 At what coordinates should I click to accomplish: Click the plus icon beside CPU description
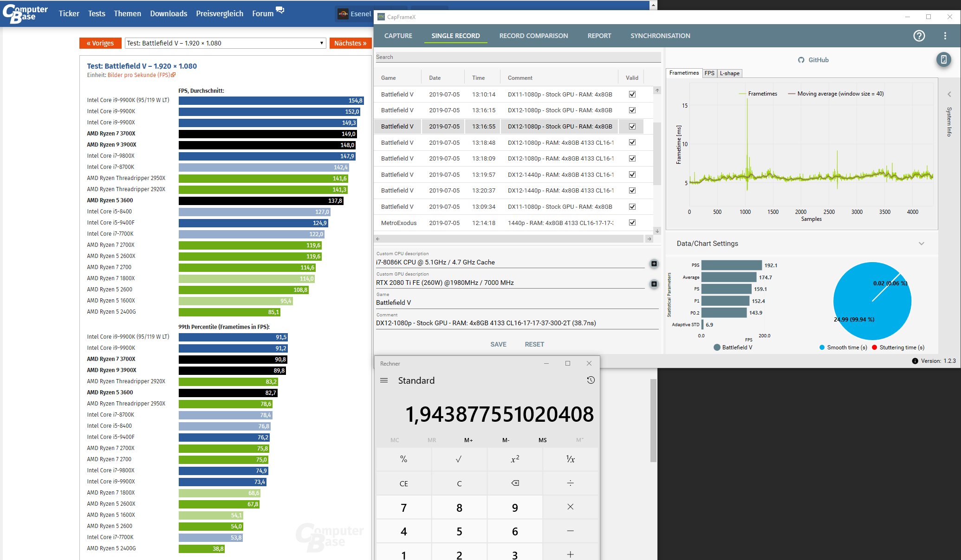[654, 264]
